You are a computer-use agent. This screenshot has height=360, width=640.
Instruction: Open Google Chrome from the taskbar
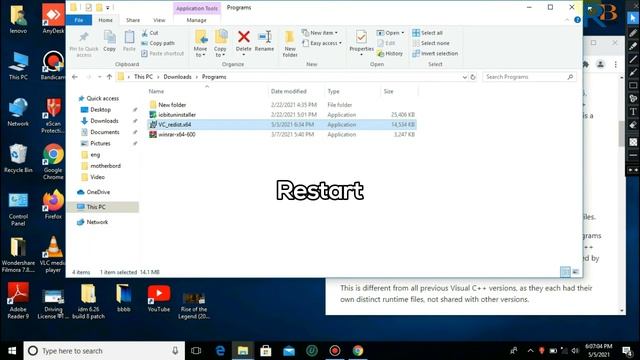358,351
